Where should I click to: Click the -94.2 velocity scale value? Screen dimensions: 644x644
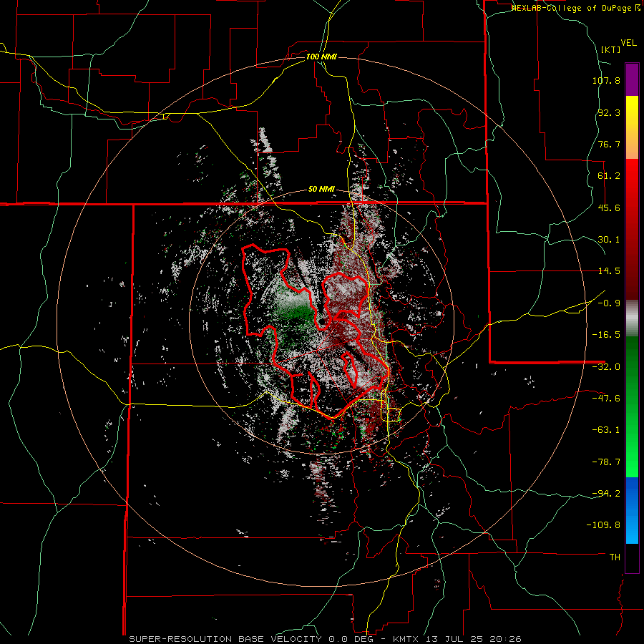pyautogui.click(x=606, y=494)
